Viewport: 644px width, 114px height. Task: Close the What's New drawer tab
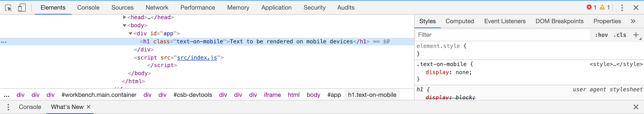coord(89,107)
